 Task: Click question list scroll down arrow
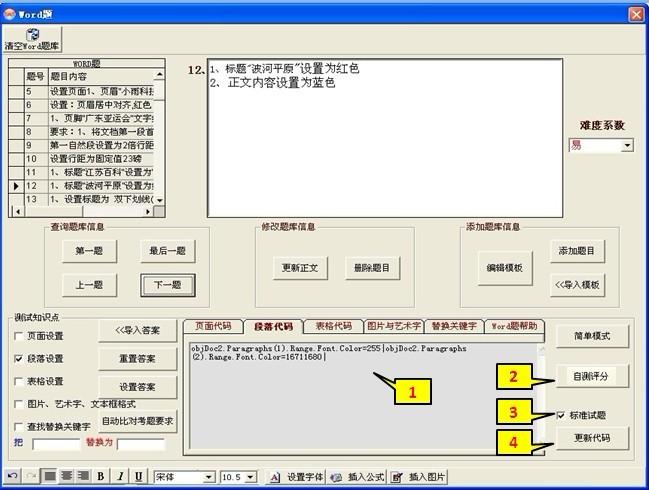pos(159,200)
